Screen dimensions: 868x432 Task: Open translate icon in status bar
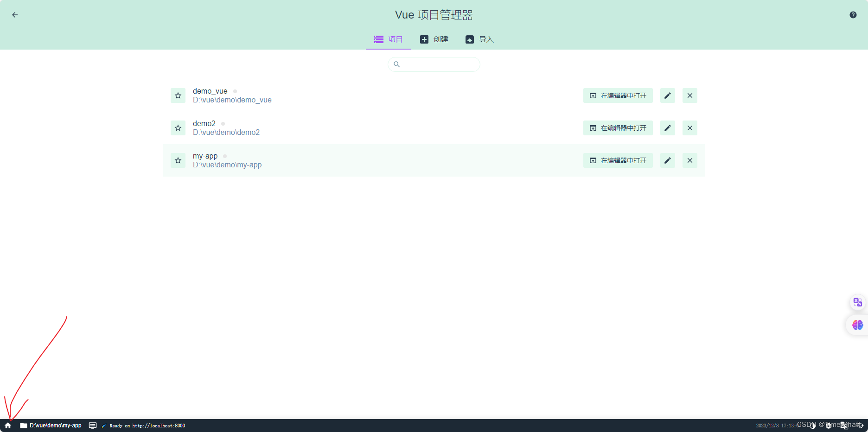(x=844, y=426)
